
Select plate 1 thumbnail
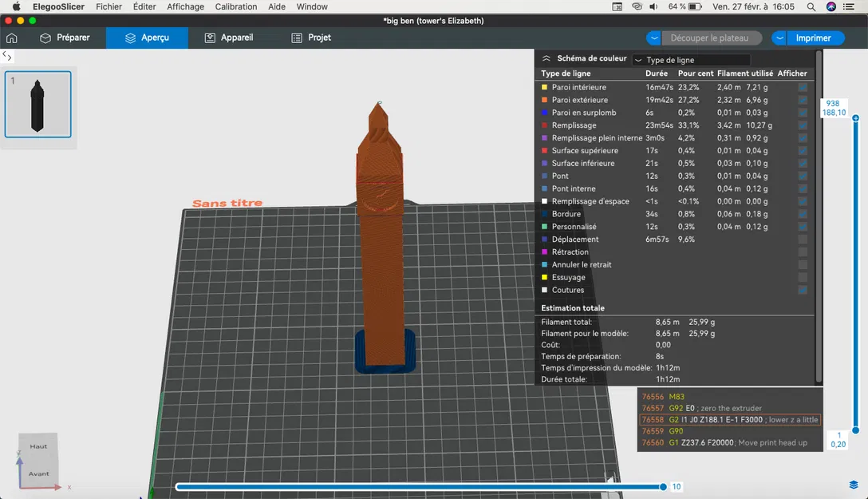coord(37,104)
